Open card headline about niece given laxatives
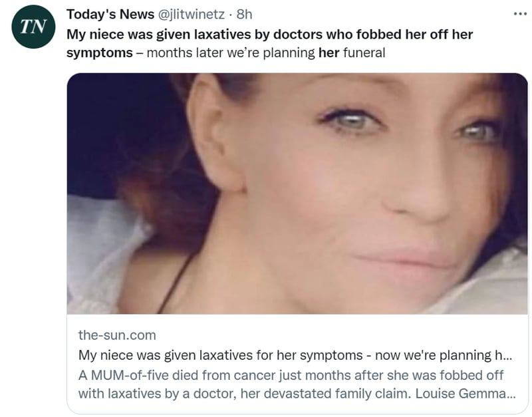 tap(295, 355)
